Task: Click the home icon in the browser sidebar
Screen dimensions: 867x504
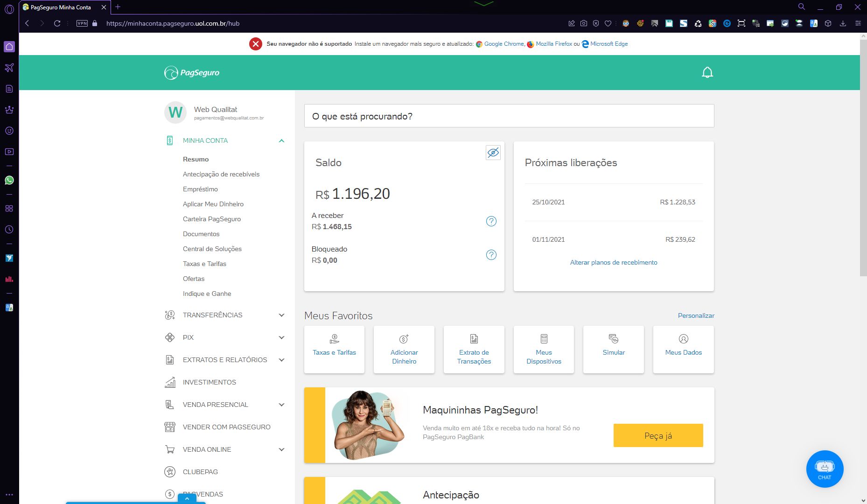Action: (x=9, y=47)
